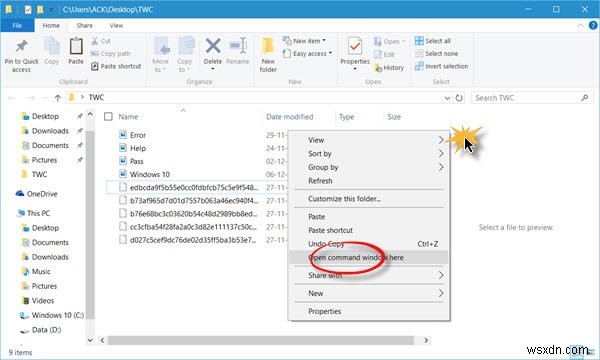Click the Copy to icon
Image resolution: width=600 pixels, height=360 pixels.
186,46
